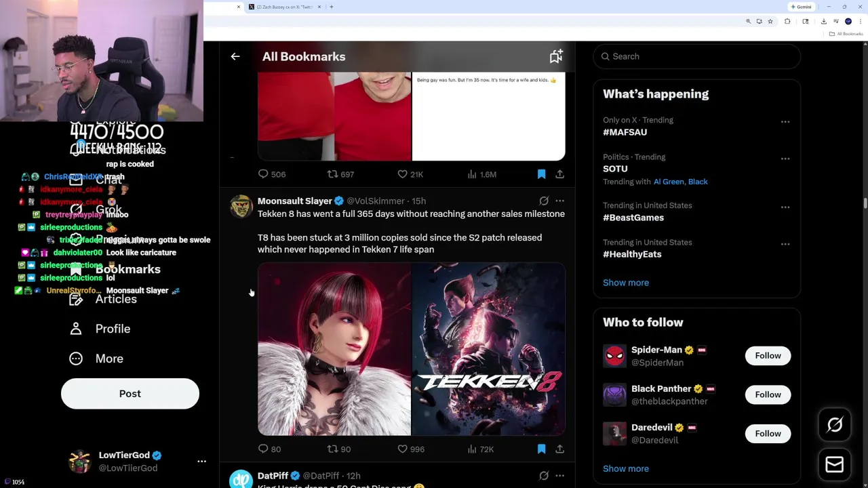Open the #BeastGames trending topic
Screen dimensions: 868x488
click(x=633, y=218)
